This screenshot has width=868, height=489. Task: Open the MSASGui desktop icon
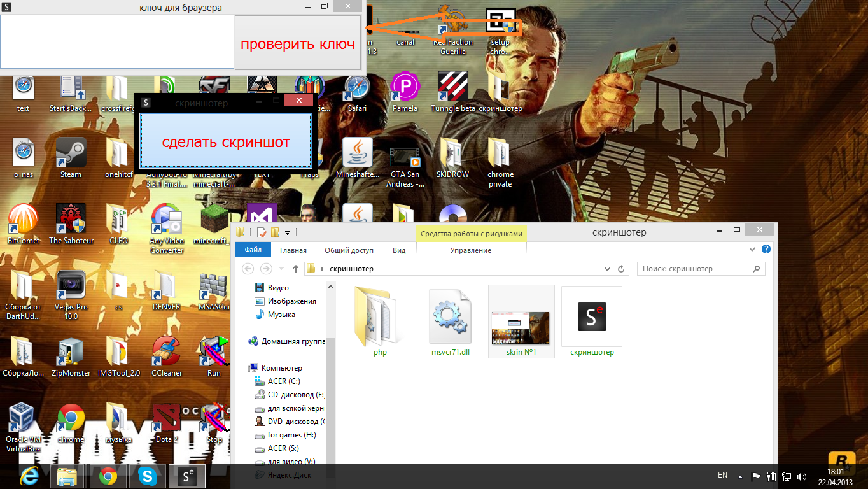pos(214,290)
